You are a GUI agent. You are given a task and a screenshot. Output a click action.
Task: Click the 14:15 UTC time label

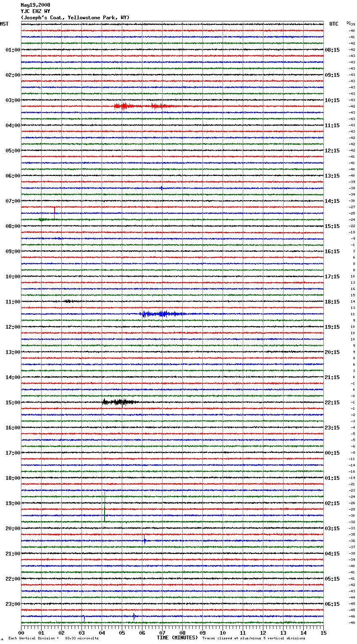click(332, 201)
